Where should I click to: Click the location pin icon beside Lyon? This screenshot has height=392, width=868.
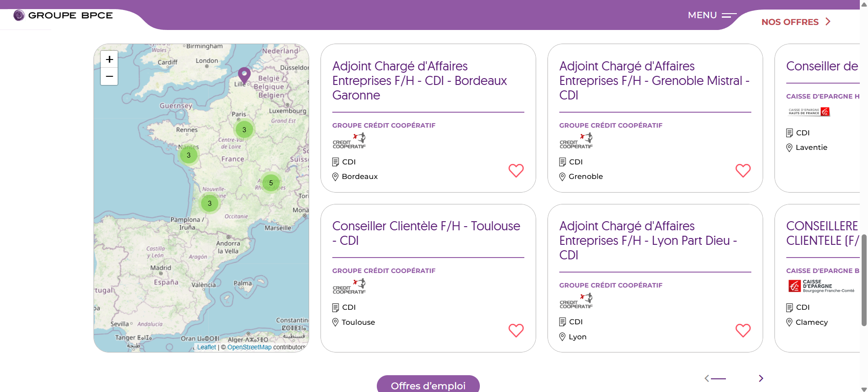coord(562,337)
